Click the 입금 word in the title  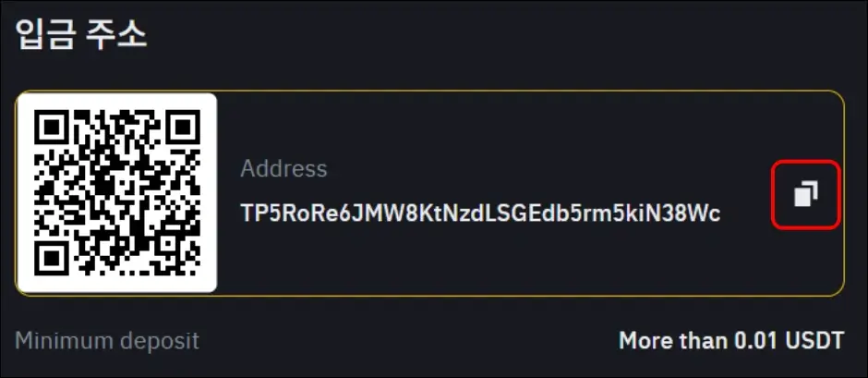tap(44, 35)
